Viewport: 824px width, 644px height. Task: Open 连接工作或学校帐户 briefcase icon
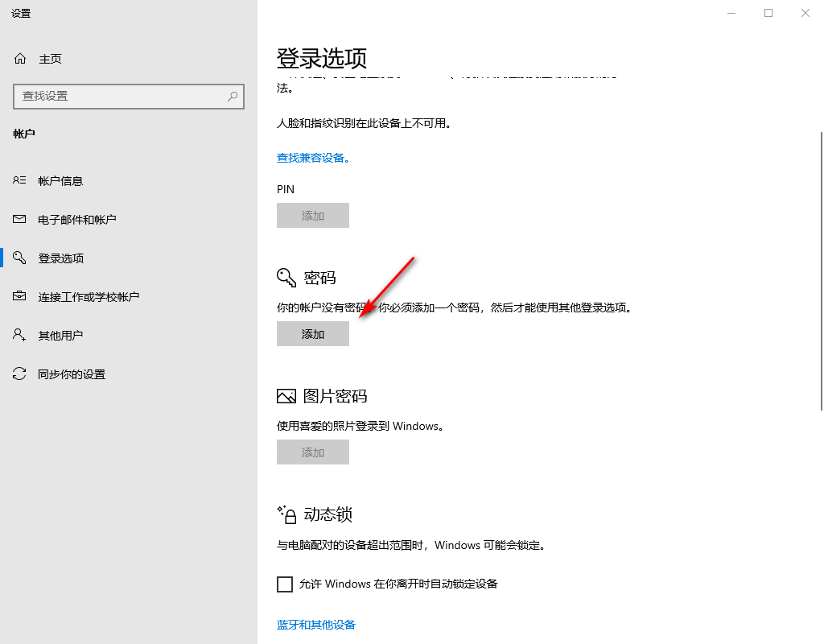[x=20, y=297]
